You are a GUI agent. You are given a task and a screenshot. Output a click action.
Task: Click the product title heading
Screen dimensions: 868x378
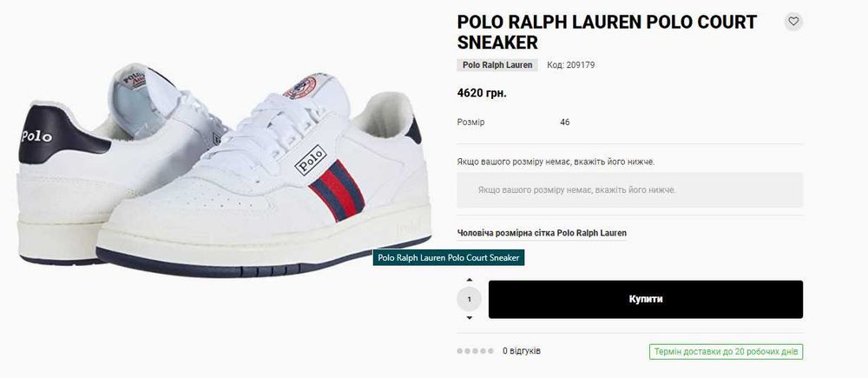[x=607, y=32]
